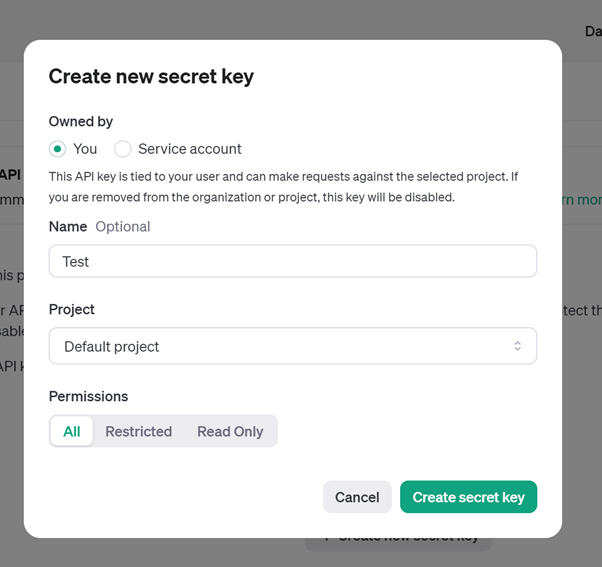The height and width of the screenshot is (567, 602).
Task: Click the "Create new secret key" dialog heading
Action: point(151,76)
